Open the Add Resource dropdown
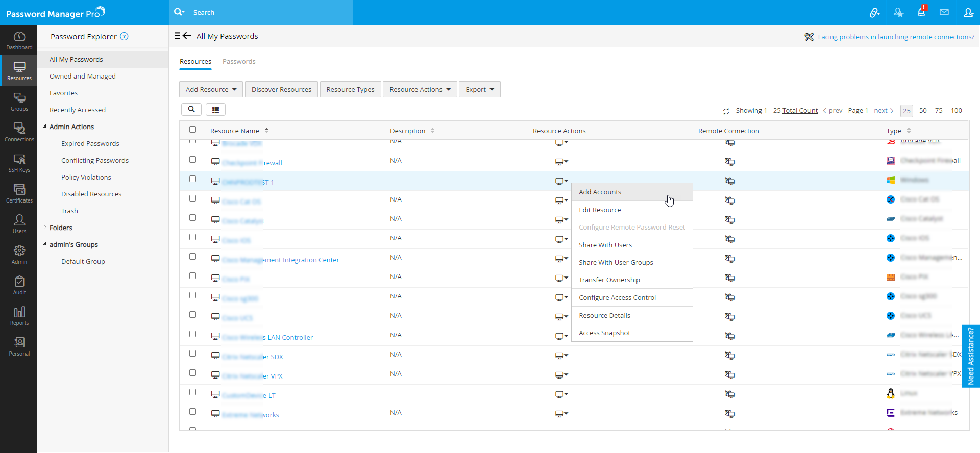The image size is (980, 453). 211,89
